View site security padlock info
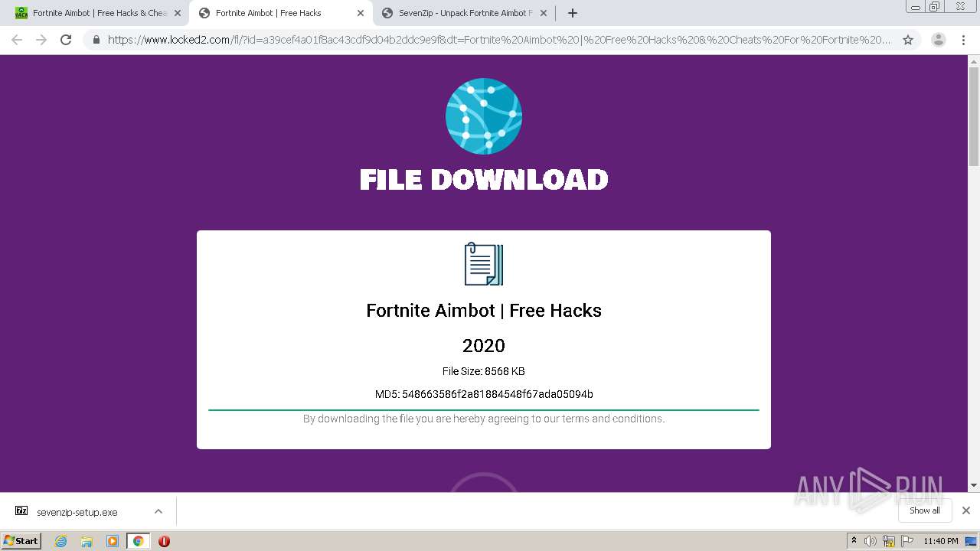 point(96,40)
